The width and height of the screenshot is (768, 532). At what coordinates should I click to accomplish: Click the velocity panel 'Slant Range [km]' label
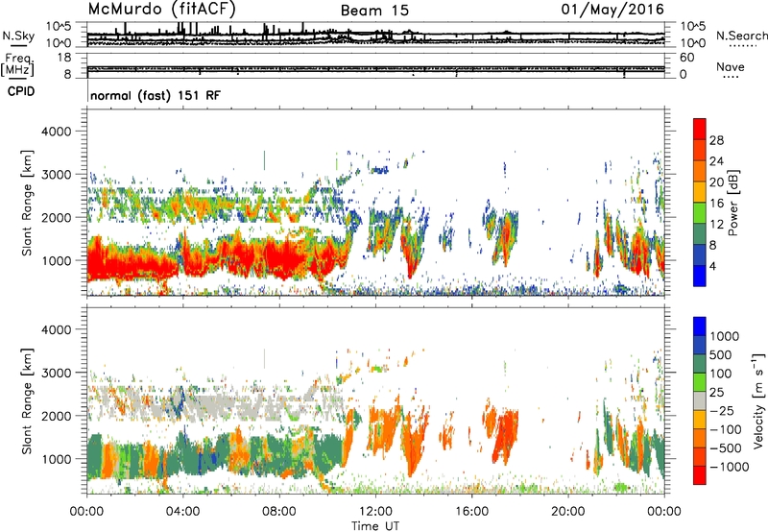pyautogui.click(x=27, y=400)
